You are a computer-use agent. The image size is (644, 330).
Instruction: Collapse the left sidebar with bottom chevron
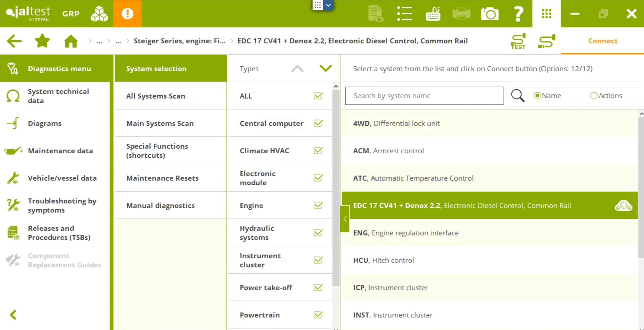coord(13,314)
